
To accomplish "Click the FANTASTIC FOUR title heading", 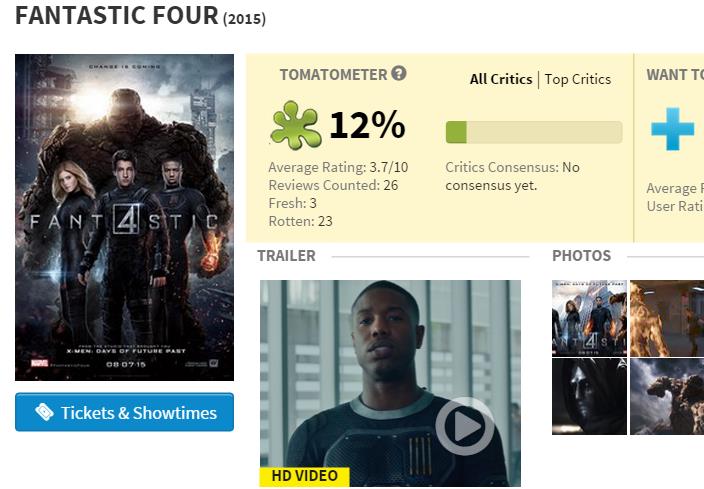I will [117, 15].
